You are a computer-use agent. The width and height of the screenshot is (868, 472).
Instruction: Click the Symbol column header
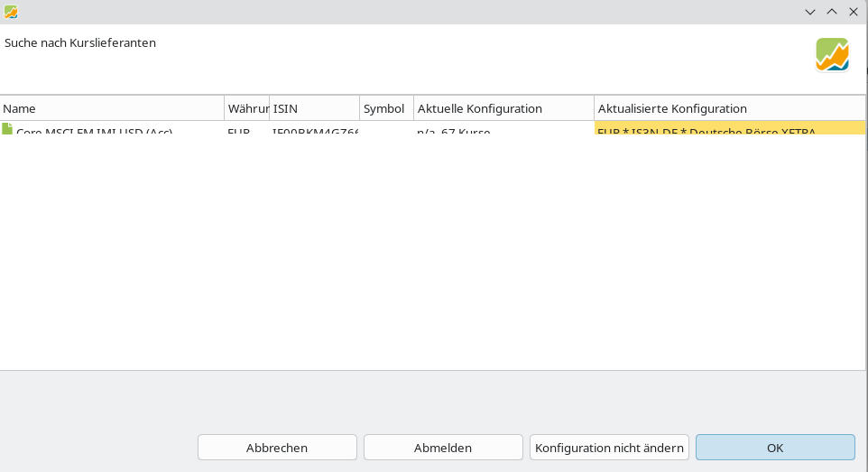point(386,108)
